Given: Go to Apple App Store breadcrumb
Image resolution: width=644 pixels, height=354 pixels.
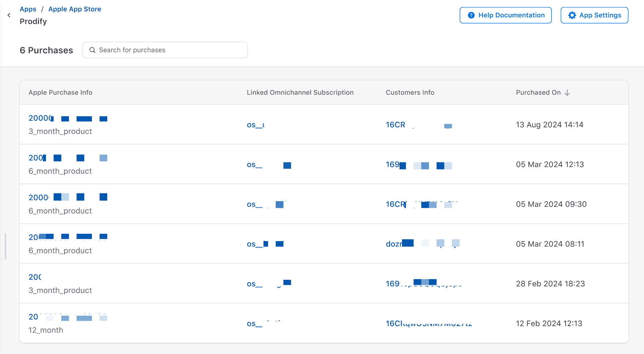Looking at the screenshot, I should [x=74, y=9].
